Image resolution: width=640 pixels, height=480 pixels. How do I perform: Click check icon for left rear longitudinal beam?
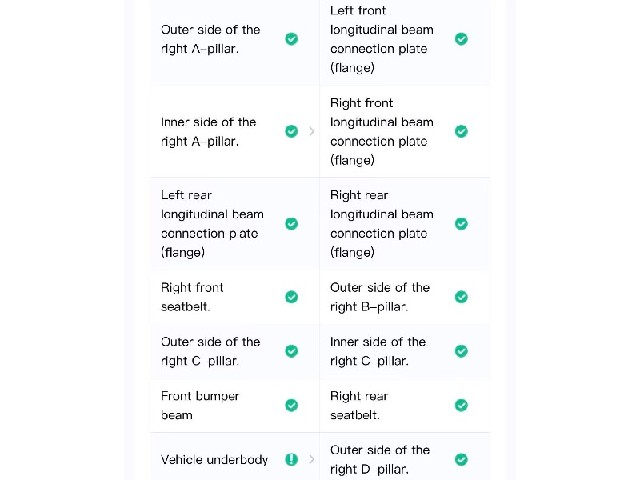click(x=291, y=224)
